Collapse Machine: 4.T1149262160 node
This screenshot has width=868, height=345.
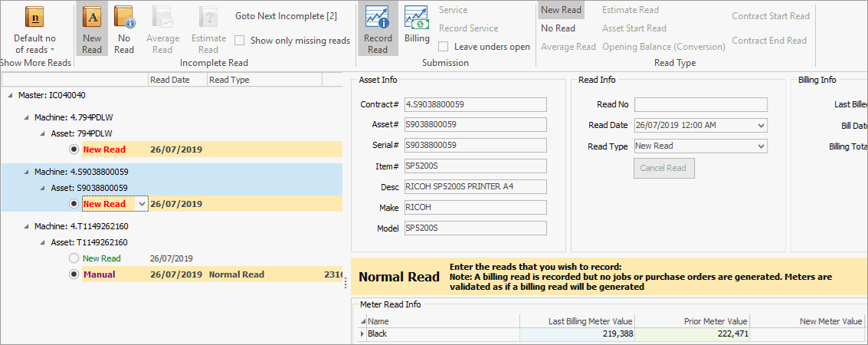27,226
